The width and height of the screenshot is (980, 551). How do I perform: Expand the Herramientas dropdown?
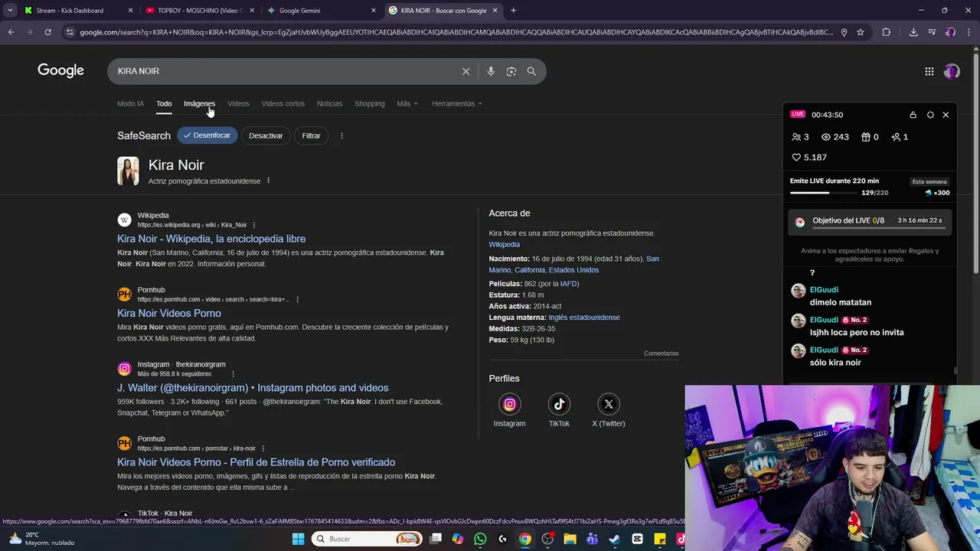click(457, 103)
